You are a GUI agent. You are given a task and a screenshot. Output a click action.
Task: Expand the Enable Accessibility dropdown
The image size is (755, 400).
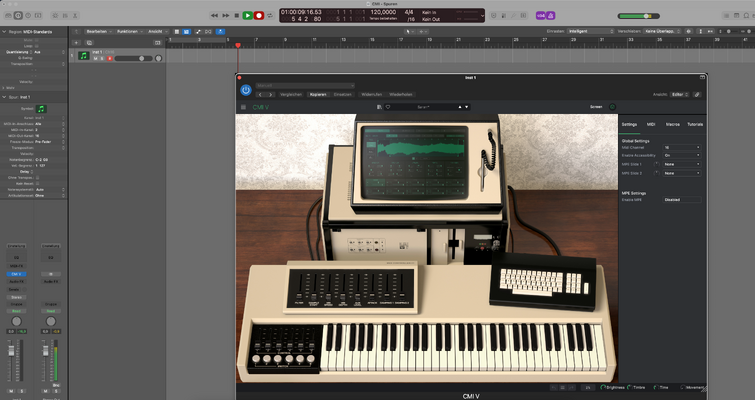pyautogui.click(x=682, y=155)
